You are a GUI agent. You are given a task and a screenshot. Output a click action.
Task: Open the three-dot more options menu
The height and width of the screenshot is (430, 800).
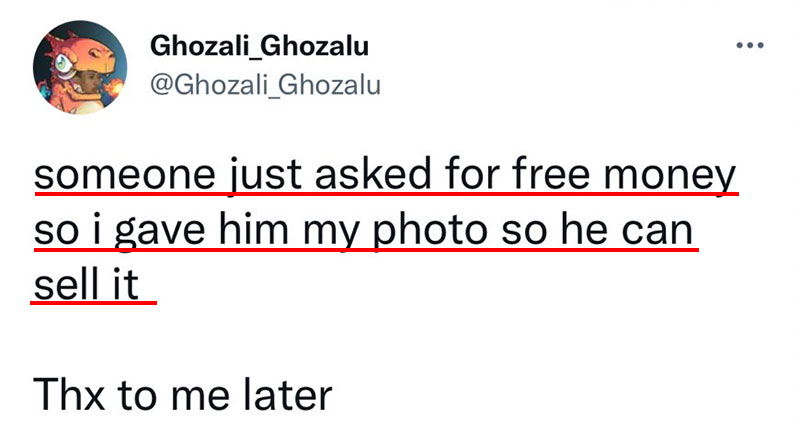click(749, 45)
